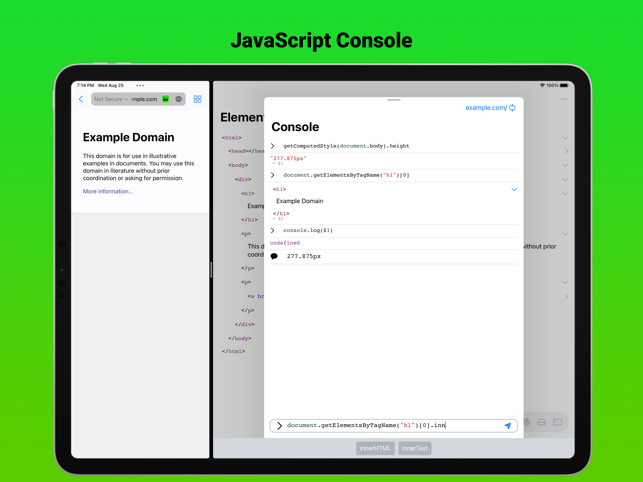Screen dimensions: 643x482
Task: Tap the Safari back arrow
Action: (x=81, y=99)
